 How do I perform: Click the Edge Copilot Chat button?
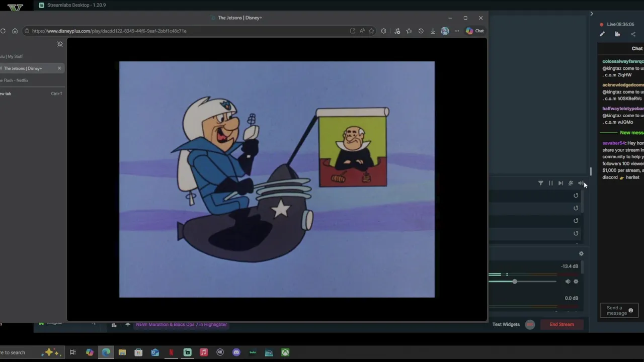pyautogui.click(x=474, y=31)
